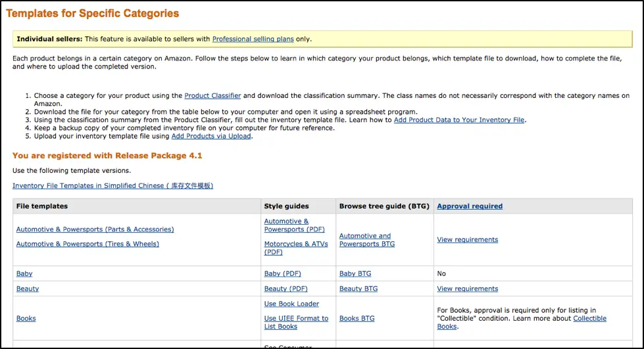Open Use UIEE Format to List Books
Screen dimensions: 644x349
click(x=295, y=322)
